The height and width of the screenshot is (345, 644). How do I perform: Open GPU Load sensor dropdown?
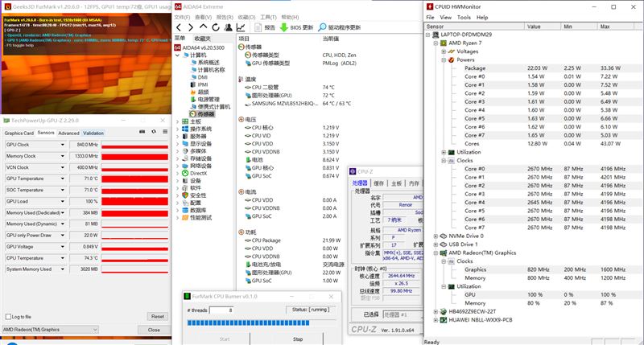click(63, 201)
